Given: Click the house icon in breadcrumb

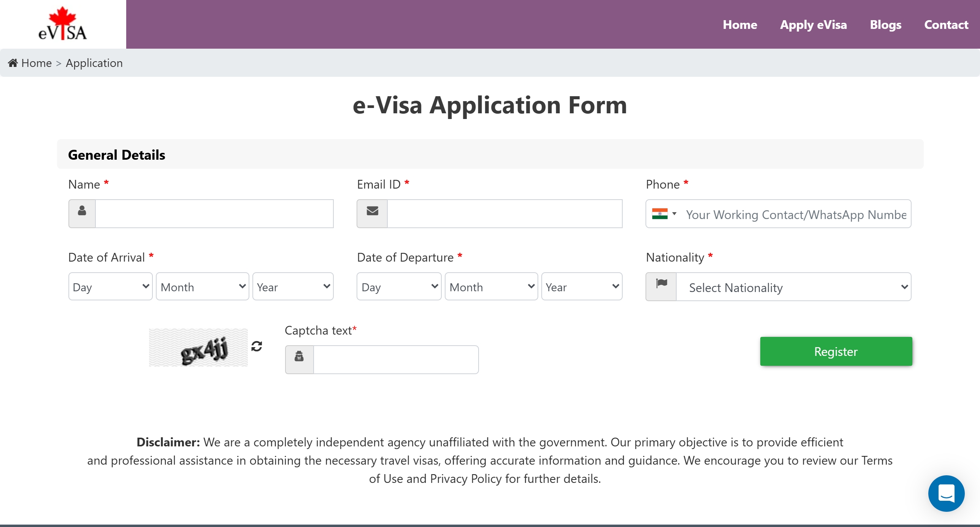Looking at the screenshot, I should 13,63.
